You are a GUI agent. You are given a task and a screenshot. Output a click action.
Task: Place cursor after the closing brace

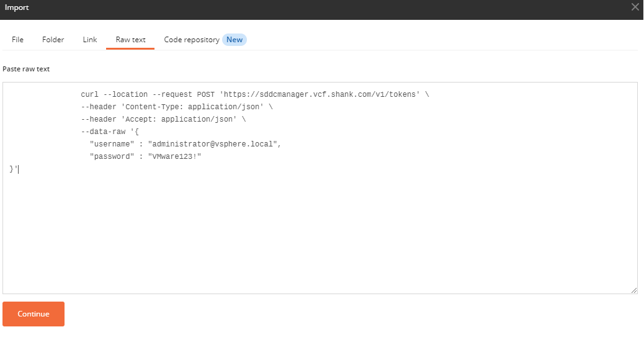tap(18, 169)
